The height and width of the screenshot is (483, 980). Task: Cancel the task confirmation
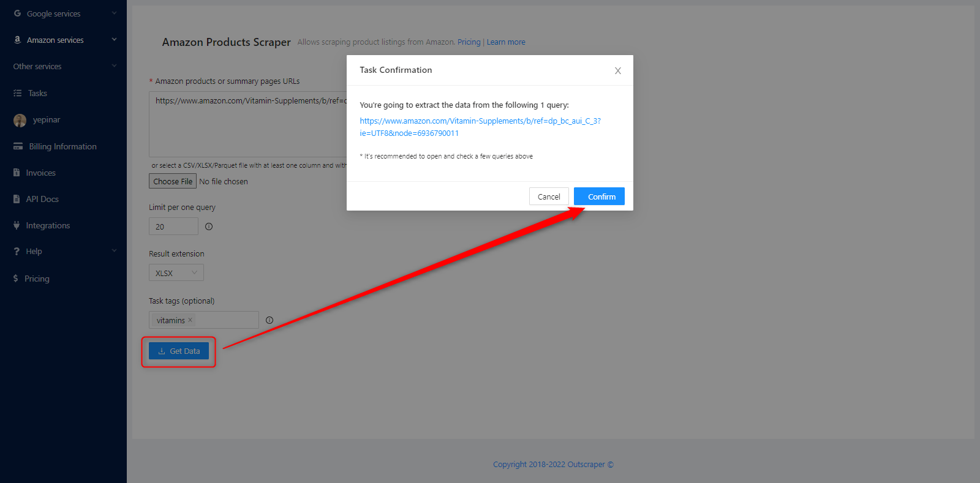tap(549, 197)
